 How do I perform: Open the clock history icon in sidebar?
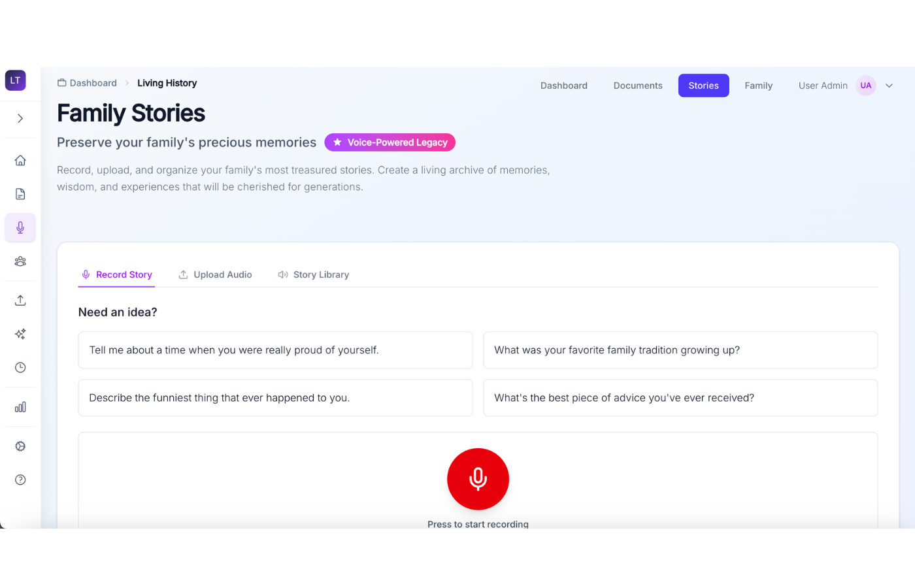pos(20,367)
